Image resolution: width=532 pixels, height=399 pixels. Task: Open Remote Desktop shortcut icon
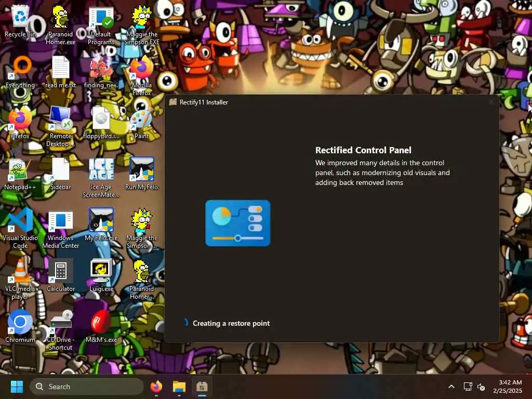coord(60,127)
